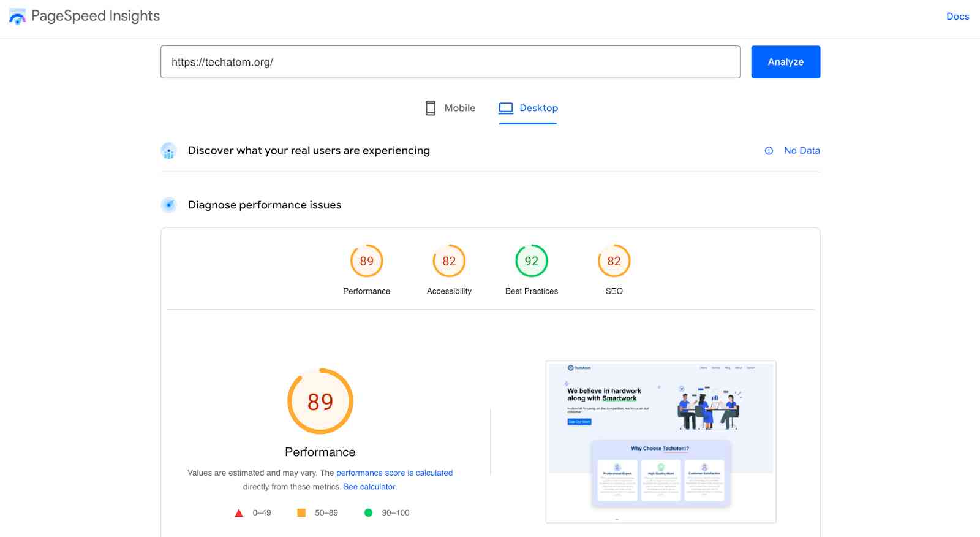Open the techatom page screenshot thumbnail
Viewport: 980px width, 537px height.
[x=661, y=442]
